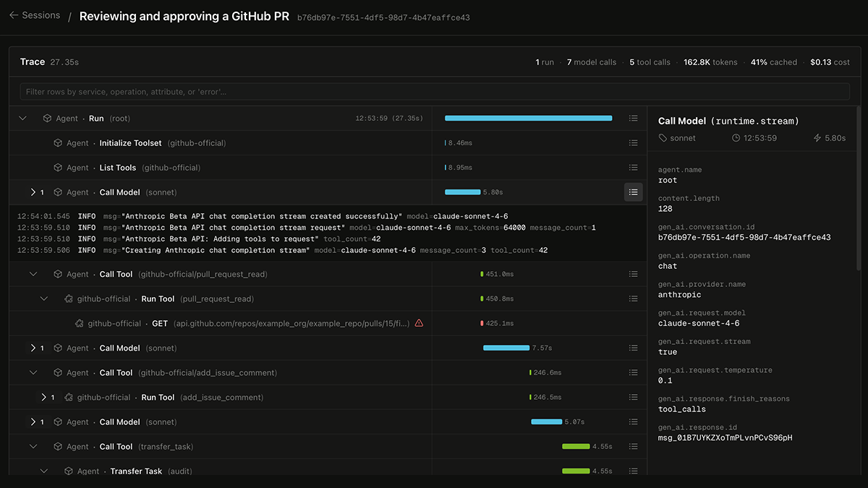Click the gen_ai.request.temperature value 0.1
Image resolution: width=868 pixels, height=488 pixels.
[665, 380]
